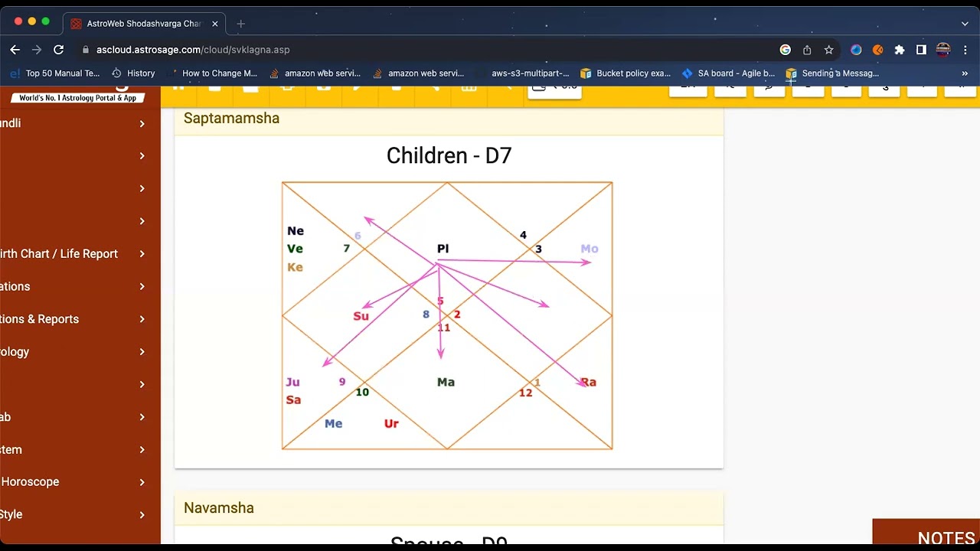Screen dimensions: 980x551
Task: Click the Me planet label in chart
Action: point(333,424)
